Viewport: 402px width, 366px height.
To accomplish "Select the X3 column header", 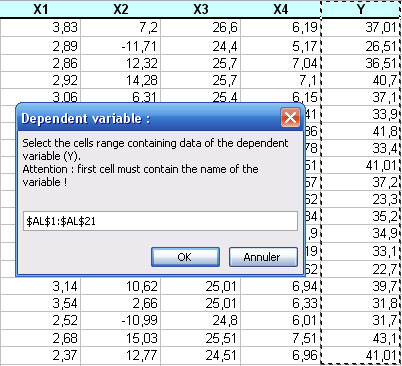I will click(x=201, y=9).
